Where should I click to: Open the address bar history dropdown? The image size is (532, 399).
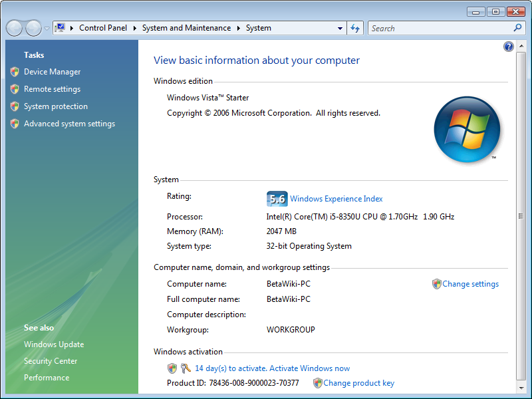340,29
